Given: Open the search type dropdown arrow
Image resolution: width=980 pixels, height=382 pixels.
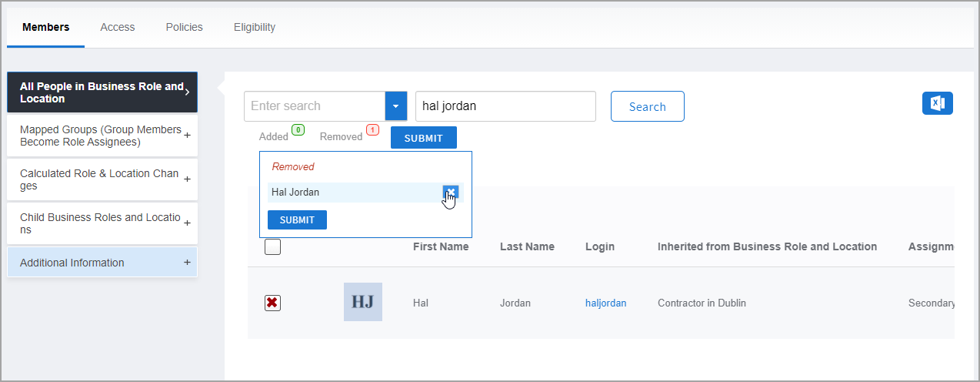Looking at the screenshot, I should click(x=396, y=106).
